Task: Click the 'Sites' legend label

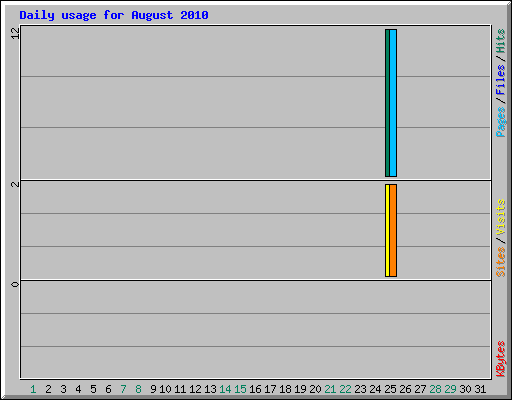Action: [x=501, y=262]
